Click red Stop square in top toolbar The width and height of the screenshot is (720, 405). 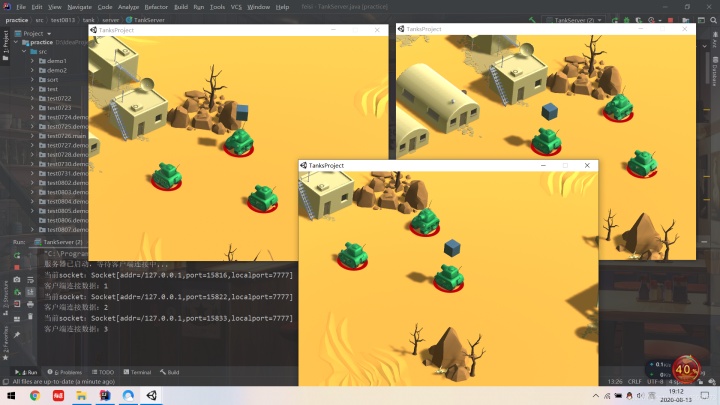pyautogui.click(x=670, y=20)
